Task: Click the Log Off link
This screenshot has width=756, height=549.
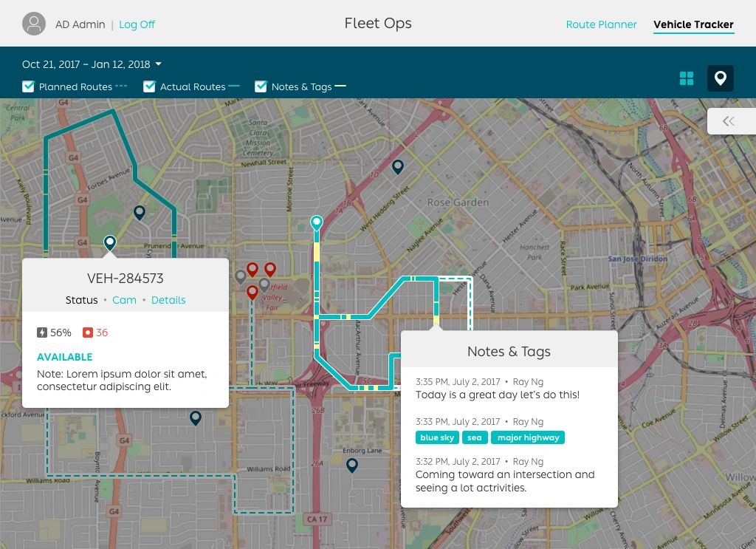Action: [137, 24]
